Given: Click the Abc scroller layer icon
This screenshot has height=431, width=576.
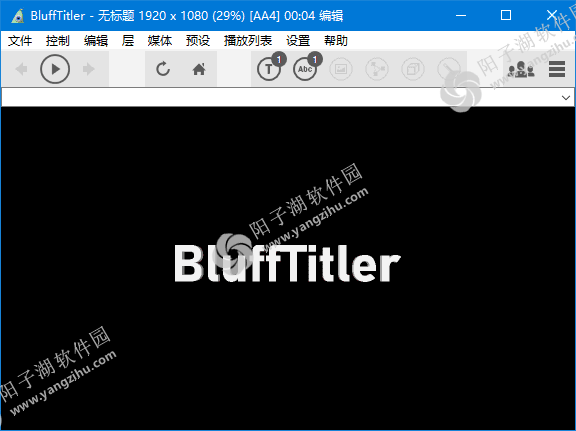Looking at the screenshot, I should (305, 69).
